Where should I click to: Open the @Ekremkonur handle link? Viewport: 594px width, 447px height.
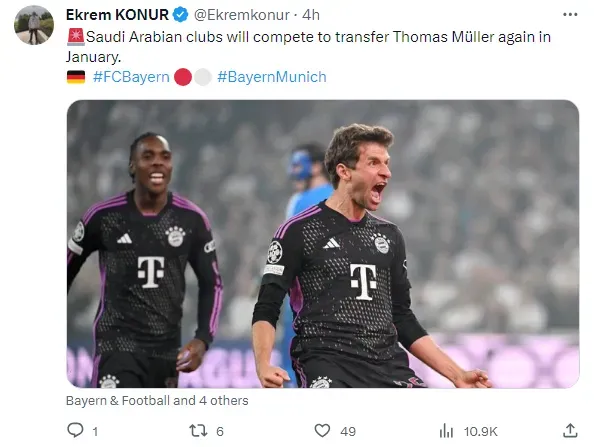[242, 15]
